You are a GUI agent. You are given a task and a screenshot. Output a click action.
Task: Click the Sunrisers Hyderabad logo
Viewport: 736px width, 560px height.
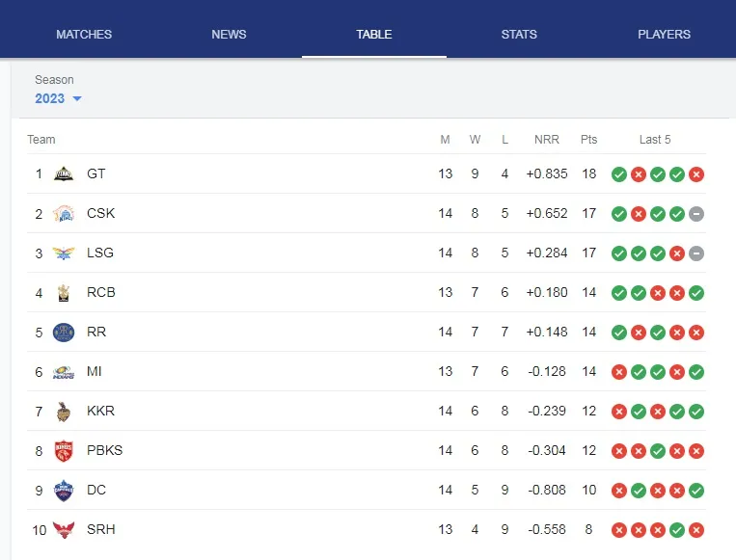64,530
